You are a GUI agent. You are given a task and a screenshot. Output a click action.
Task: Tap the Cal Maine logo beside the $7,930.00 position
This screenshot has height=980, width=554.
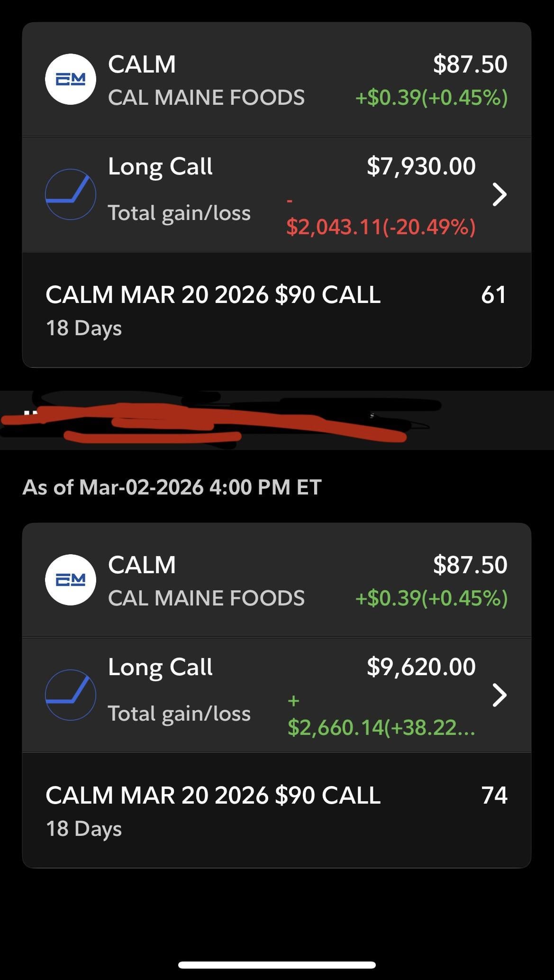(71, 79)
